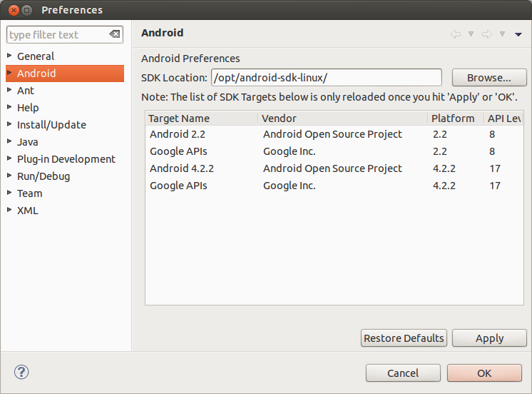This screenshot has width=532, height=394.
Task: Expand the Run/Debug tree node
Action: coord(9,176)
